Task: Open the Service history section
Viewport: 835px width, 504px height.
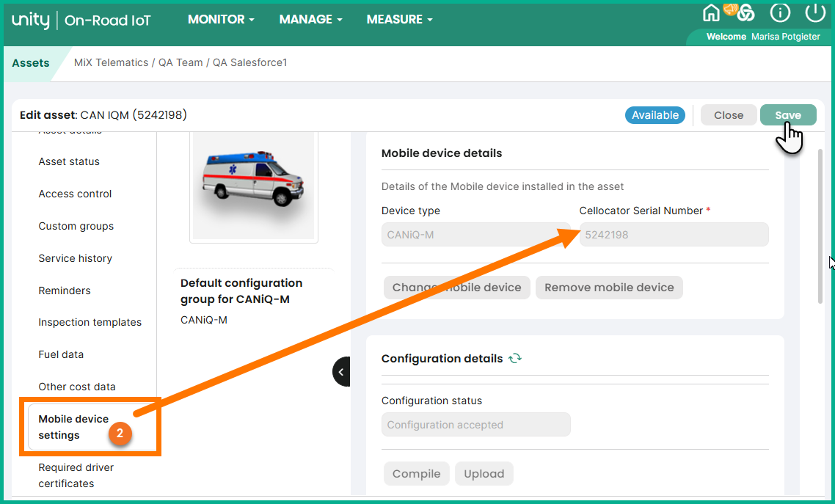Action: click(75, 258)
